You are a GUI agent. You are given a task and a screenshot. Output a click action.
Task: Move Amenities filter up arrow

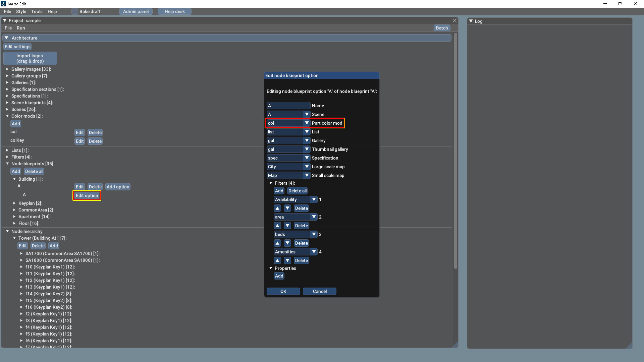click(x=277, y=260)
